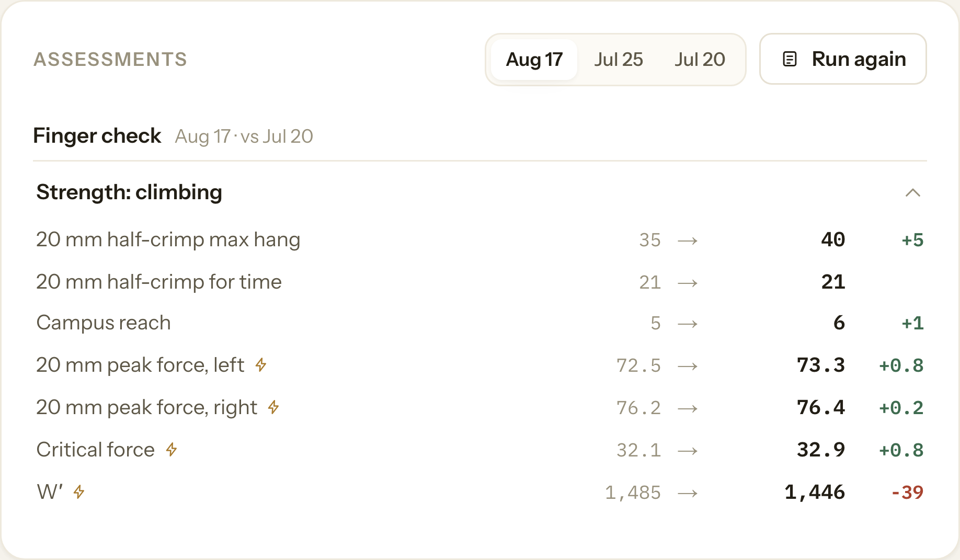Collapse the Strength: climbing section chevron
960x560 pixels.
tap(912, 192)
